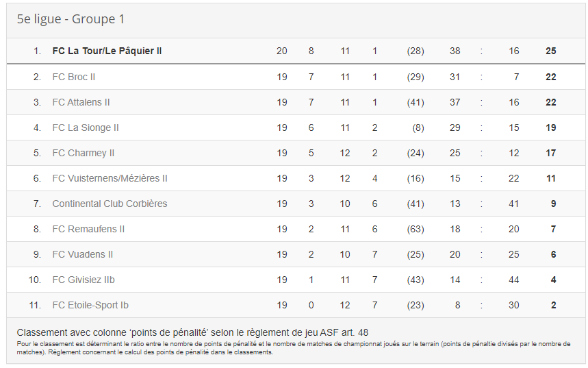Select FC Etoile-Sport Ib in the table
The width and height of the screenshot is (588, 368).
pyautogui.click(x=90, y=305)
